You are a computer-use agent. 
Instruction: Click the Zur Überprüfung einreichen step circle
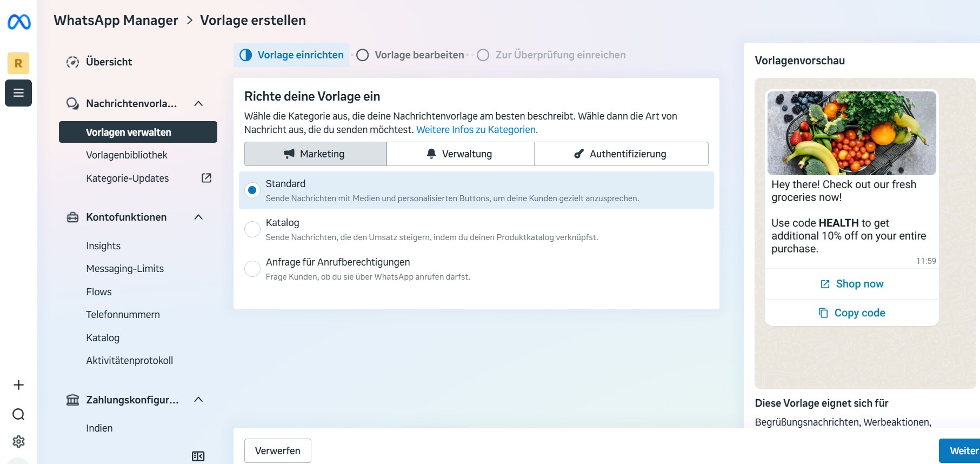(483, 55)
